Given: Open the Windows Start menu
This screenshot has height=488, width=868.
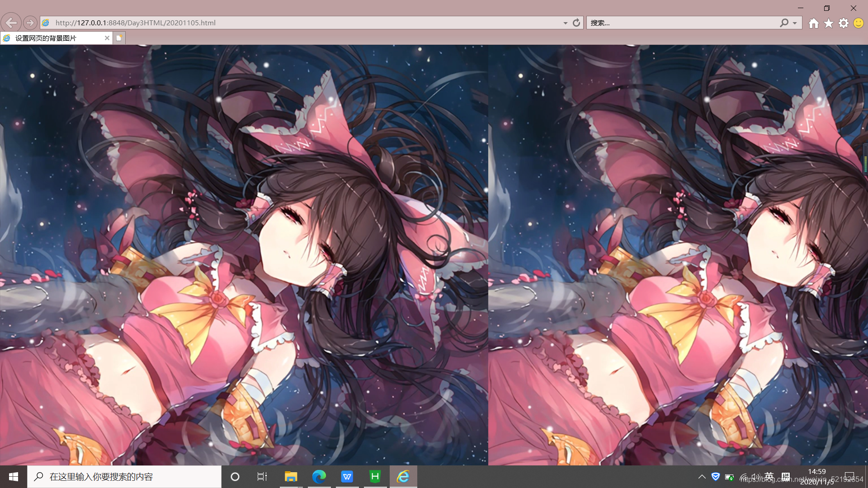Looking at the screenshot, I should point(14,477).
